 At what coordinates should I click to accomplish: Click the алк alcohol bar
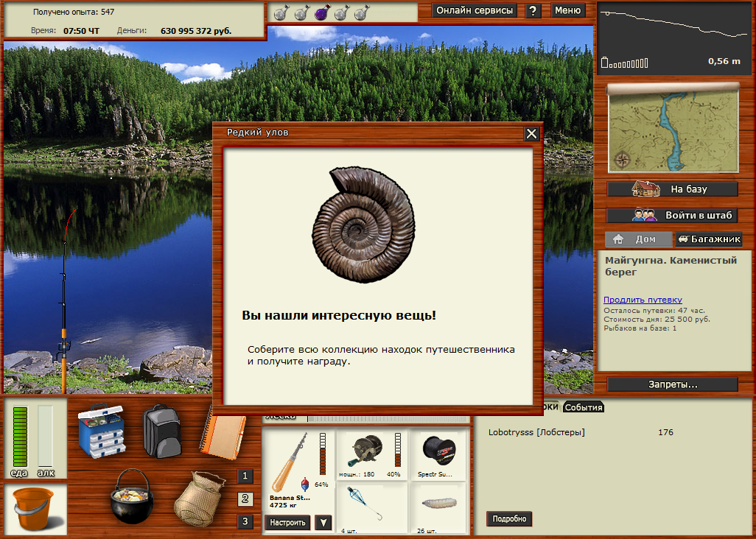(46, 437)
